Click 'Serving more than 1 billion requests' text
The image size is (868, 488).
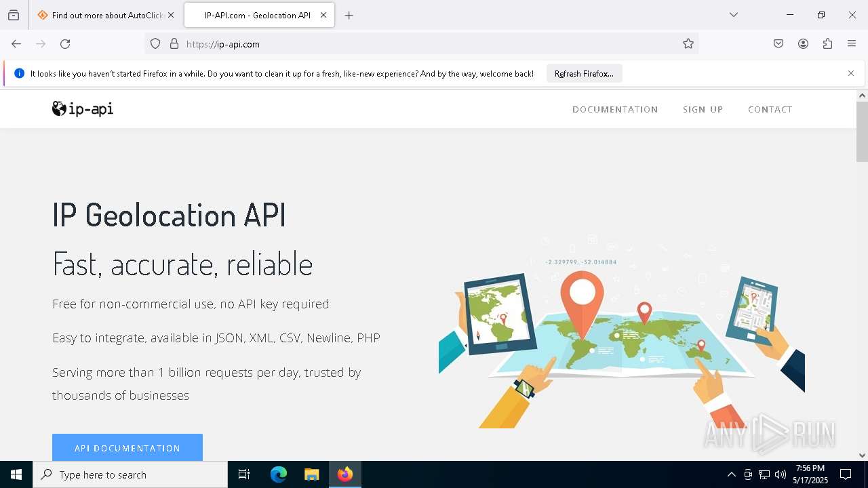click(x=207, y=384)
